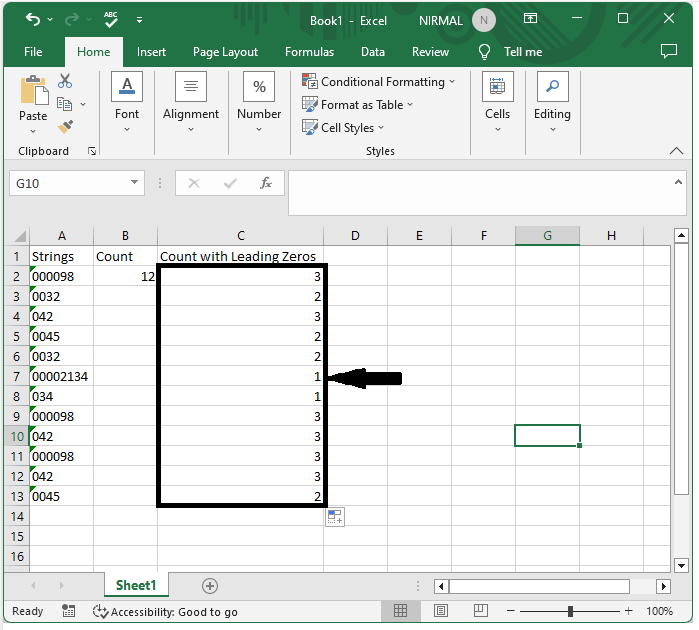699x630 pixels.
Task: Select the Format Painter brush
Action: 65,127
